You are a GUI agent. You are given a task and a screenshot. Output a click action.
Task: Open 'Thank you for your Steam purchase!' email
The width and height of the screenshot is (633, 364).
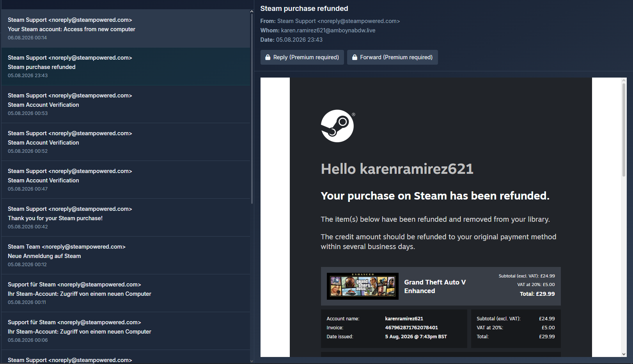click(x=126, y=218)
